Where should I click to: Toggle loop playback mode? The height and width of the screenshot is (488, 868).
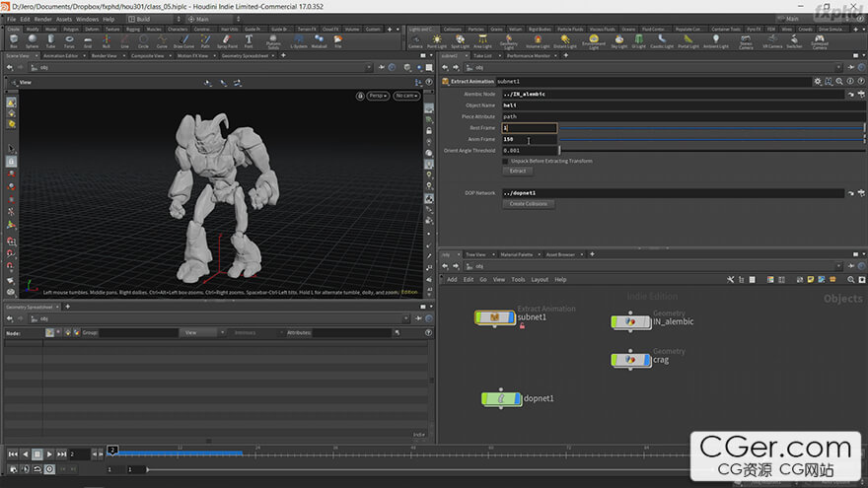click(37, 469)
